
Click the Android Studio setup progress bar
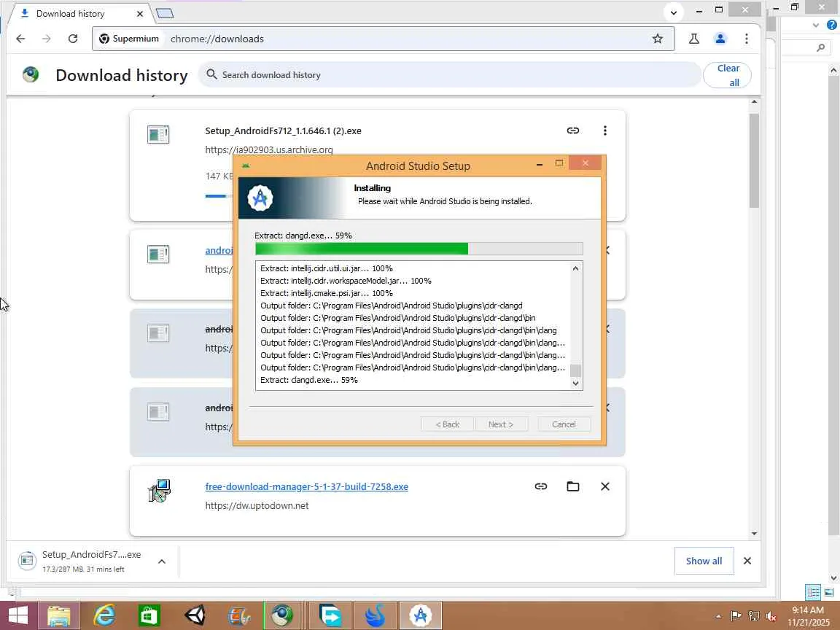tap(419, 249)
